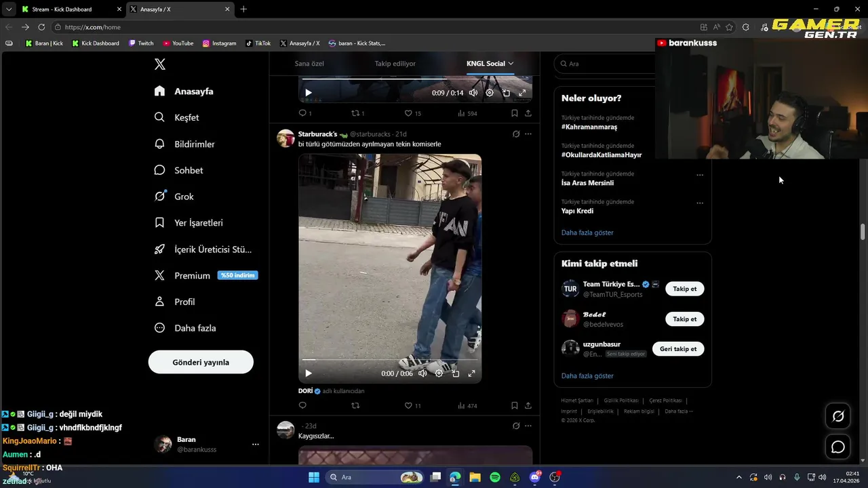
Task: Open Kick Dashboard bookmark
Action: tap(96, 43)
